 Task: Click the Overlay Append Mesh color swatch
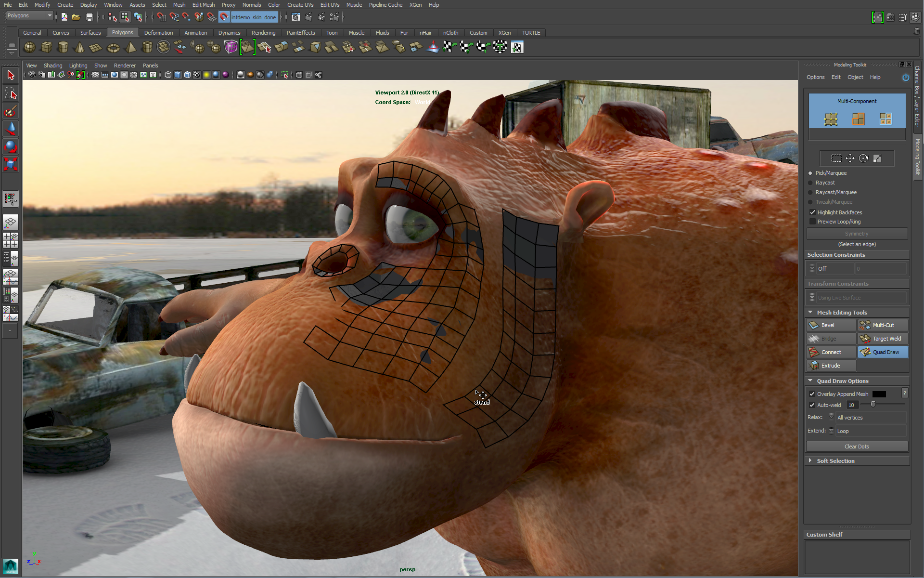[x=879, y=394]
